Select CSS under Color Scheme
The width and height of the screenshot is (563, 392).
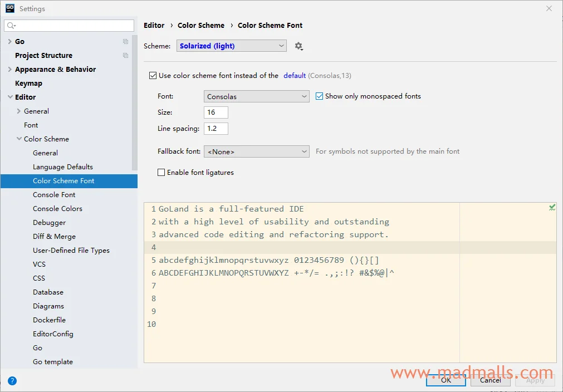[x=39, y=278]
